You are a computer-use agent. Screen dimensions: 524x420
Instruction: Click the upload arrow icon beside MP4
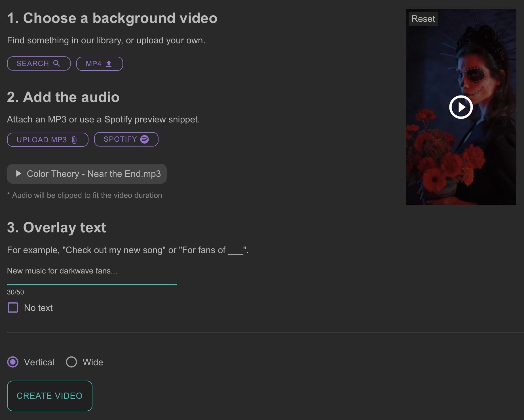tap(109, 64)
